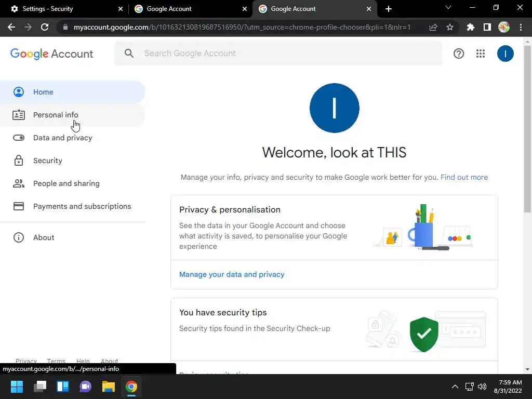
Task: Open Personal info in the sidebar
Action: click(x=73, y=115)
